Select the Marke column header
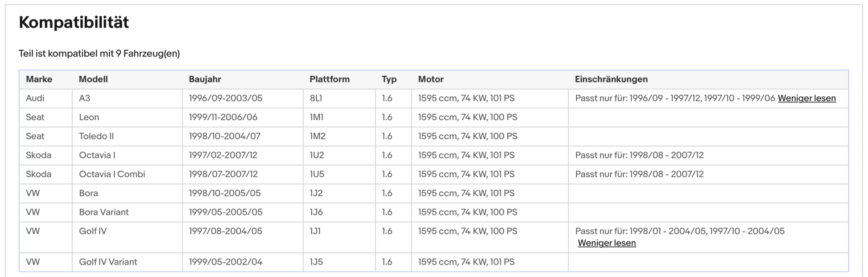Viewport: 868px width, 277px height. point(39,79)
